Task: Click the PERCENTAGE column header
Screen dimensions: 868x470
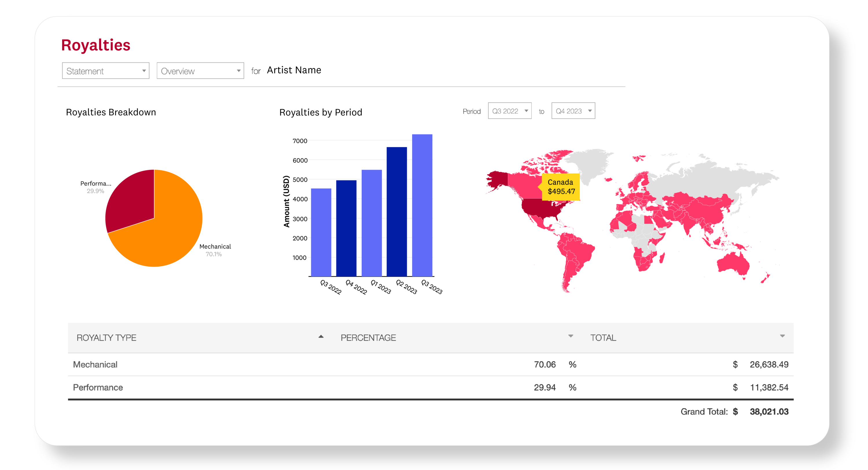Action: pos(368,337)
